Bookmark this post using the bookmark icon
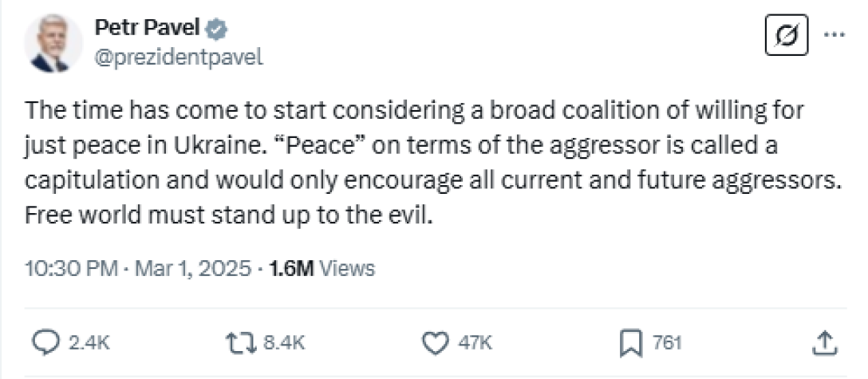Image resolution: width=868 pixels, height=379 pixels. coord(631,342)
